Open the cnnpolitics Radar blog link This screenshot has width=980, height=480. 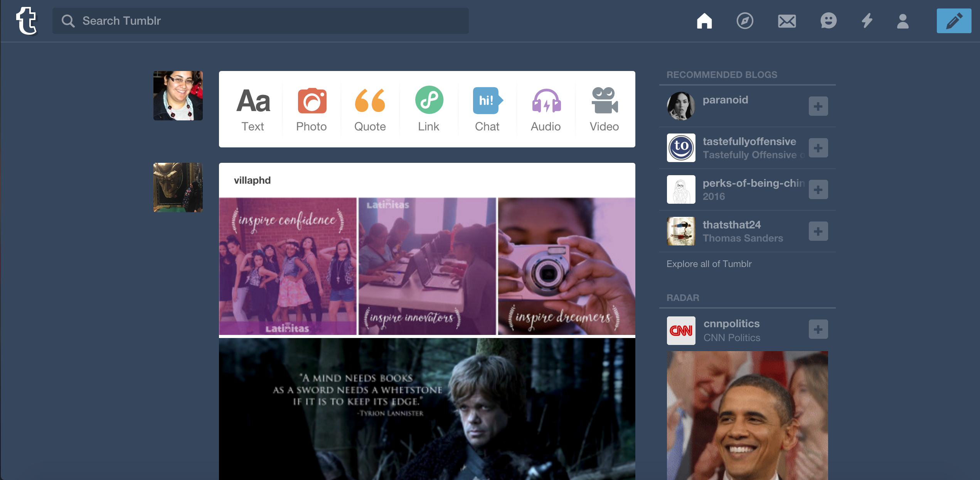pos(731,323)
